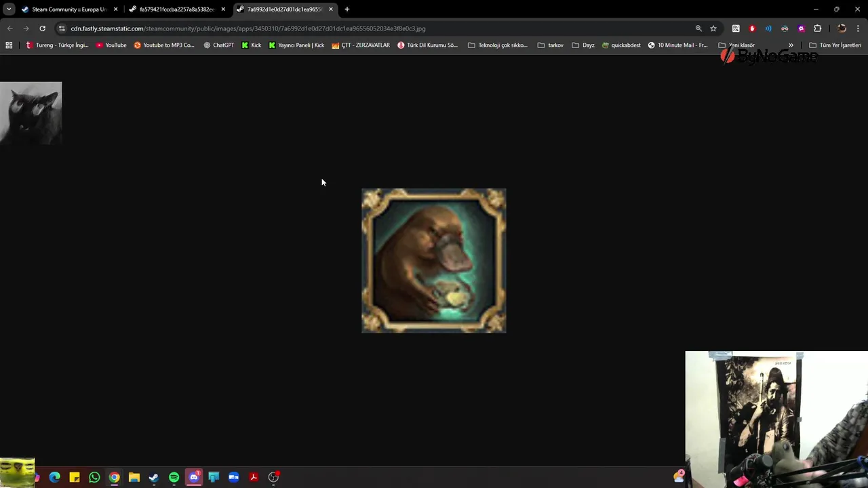The image size is (868, 488).
Task: Show more bookmarks with the chevron
Action: (x=791, y=45)
